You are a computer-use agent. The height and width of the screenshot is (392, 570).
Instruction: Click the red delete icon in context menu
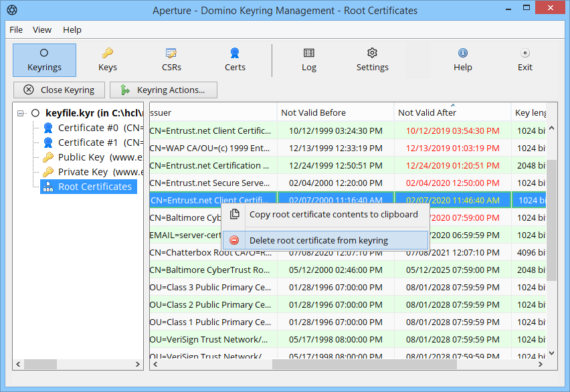234,240
